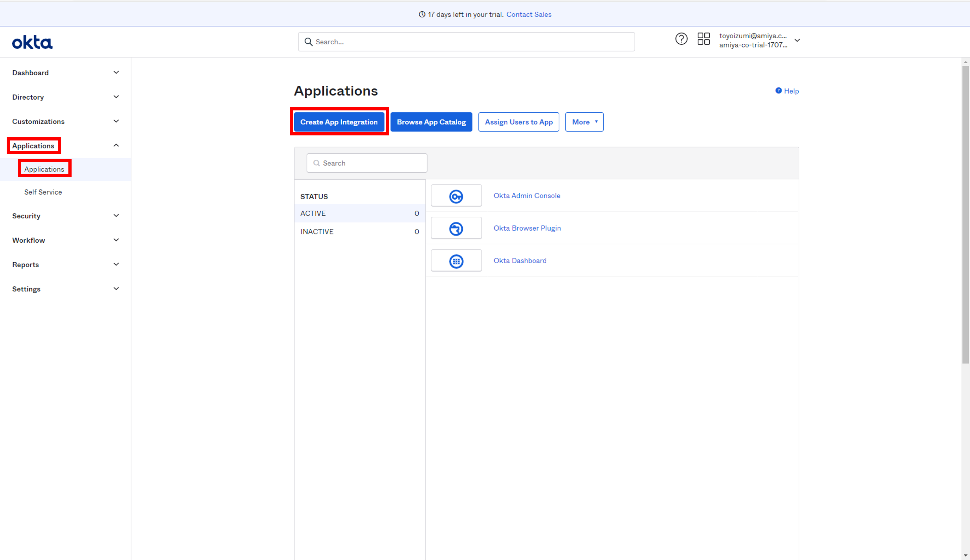970x560 pixels.
Task: Click the Okta Dashboard app icon
Action: pyautogui.click(x=456, y=260)
